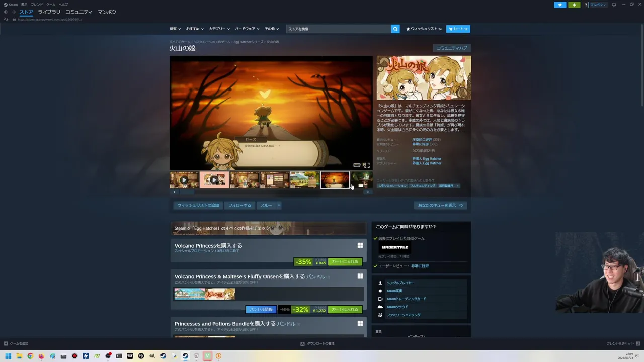Open the 表示 menu

(24, 5)
